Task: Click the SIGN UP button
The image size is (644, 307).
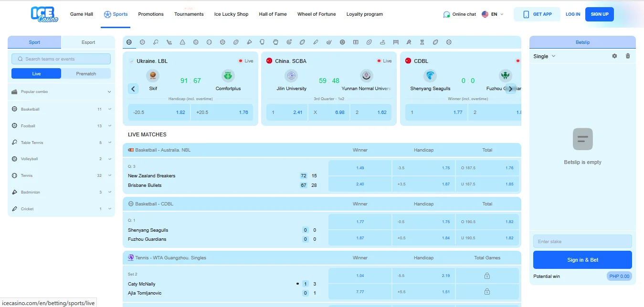Action: click(x=599, y=14)
